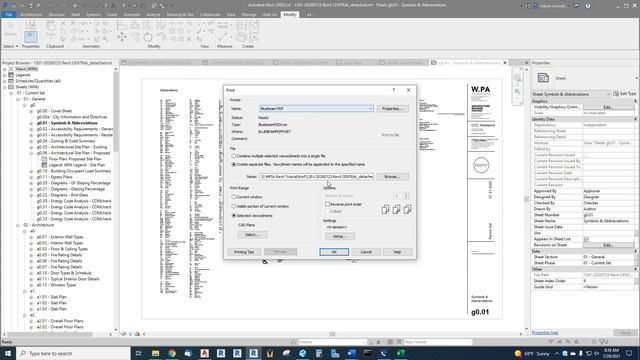Open the red AutoCAD taskbar icon
This screenshot has height=360, width=640.
click(x=204, y=353)
